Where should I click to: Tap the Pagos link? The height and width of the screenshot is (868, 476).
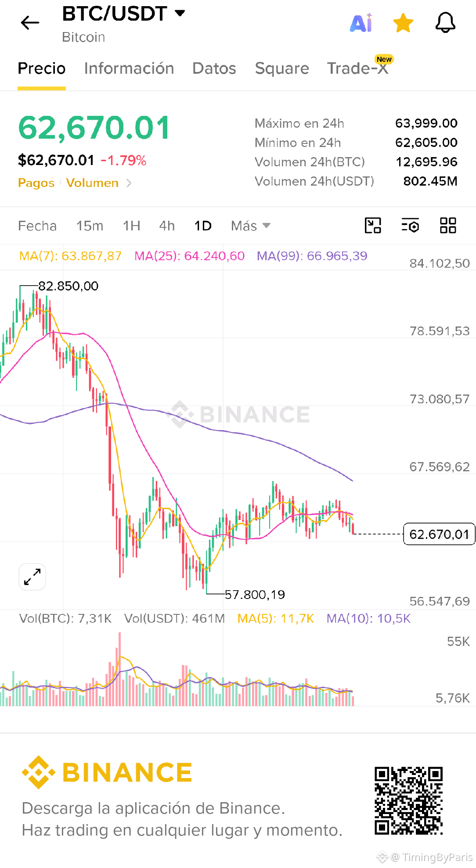[36, 183]
